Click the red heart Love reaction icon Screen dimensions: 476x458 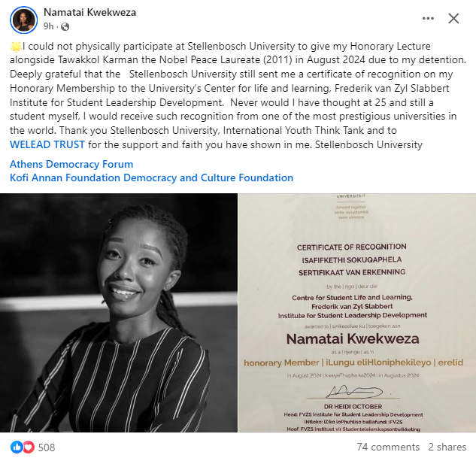pos(29,447)
